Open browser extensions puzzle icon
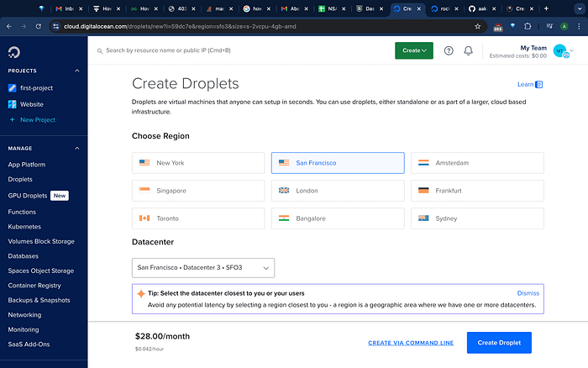 pyautogui.click(x=528, y=26)
